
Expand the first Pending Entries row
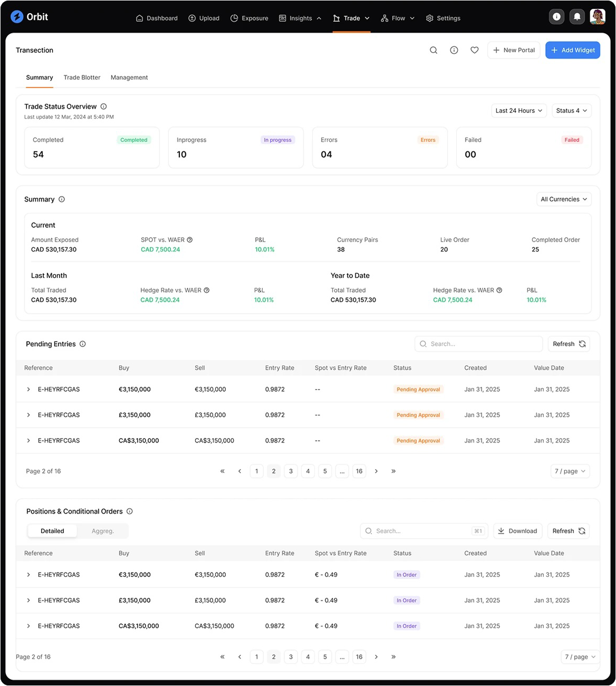28,390
